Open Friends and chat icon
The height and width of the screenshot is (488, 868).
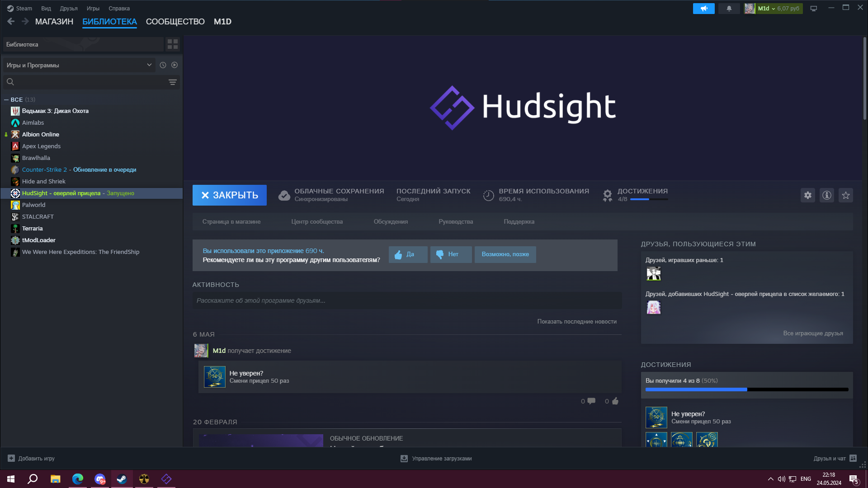click(853, 458)
